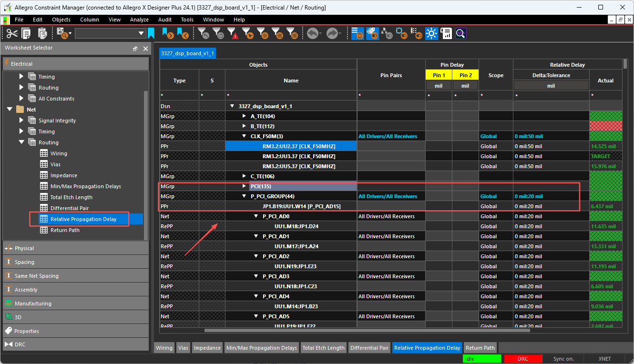Click the magnifier analysis icon in toolbar
The image size is (634, 364).
[x=460, y=33]
